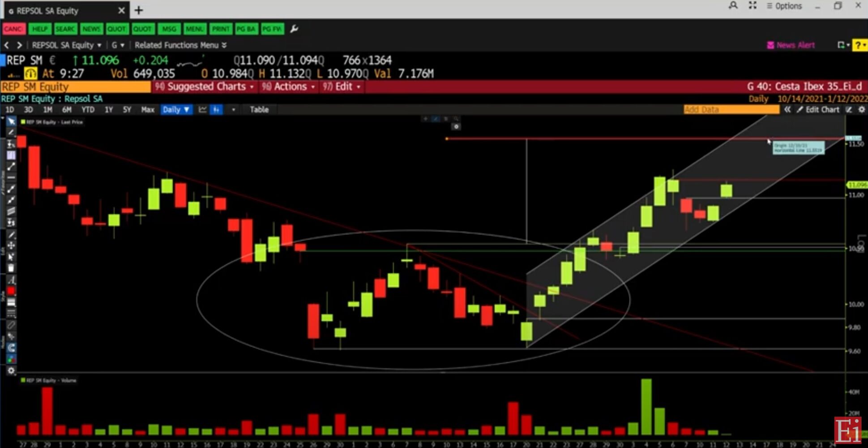This screenshot has height=448, width=868.
Task: Expand the G function dropdown
Action: click(x=118, y=45)
